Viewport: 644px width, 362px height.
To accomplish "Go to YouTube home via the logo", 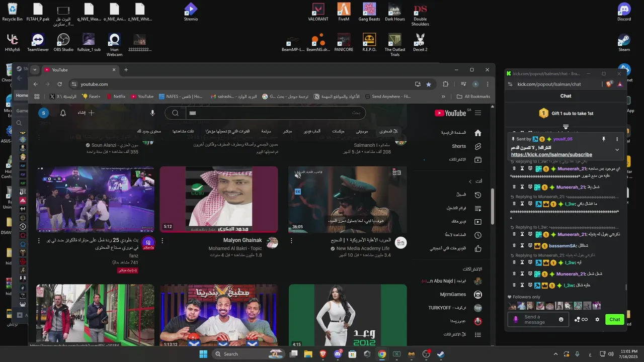I will point(450,113).
